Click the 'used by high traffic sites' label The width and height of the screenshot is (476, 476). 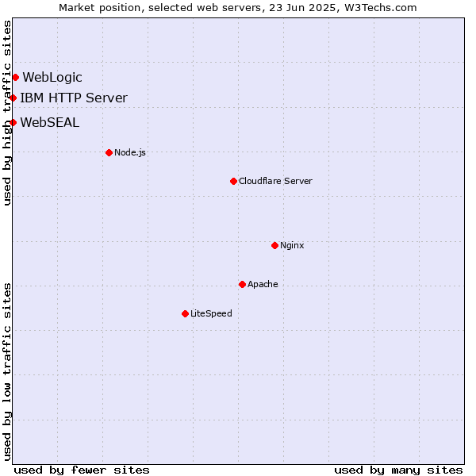(6, 113)
